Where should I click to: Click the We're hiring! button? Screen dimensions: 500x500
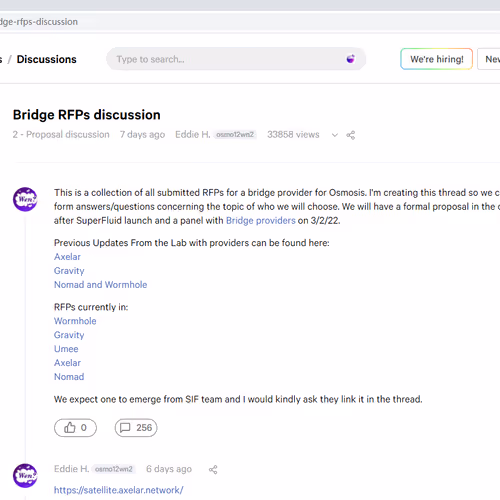(436, 59)
